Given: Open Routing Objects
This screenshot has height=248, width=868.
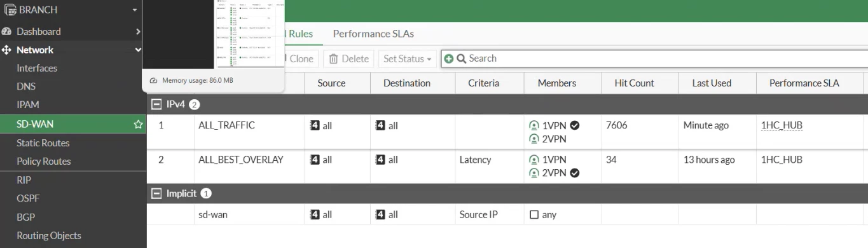Looking at the screenshot, I should (x=49, y=235).
